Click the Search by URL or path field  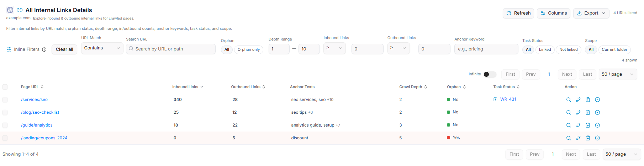[x=171, y=49]
